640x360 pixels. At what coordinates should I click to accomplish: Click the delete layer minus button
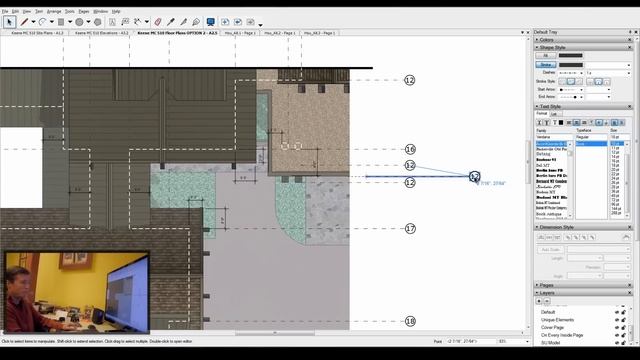click(547, 301)
